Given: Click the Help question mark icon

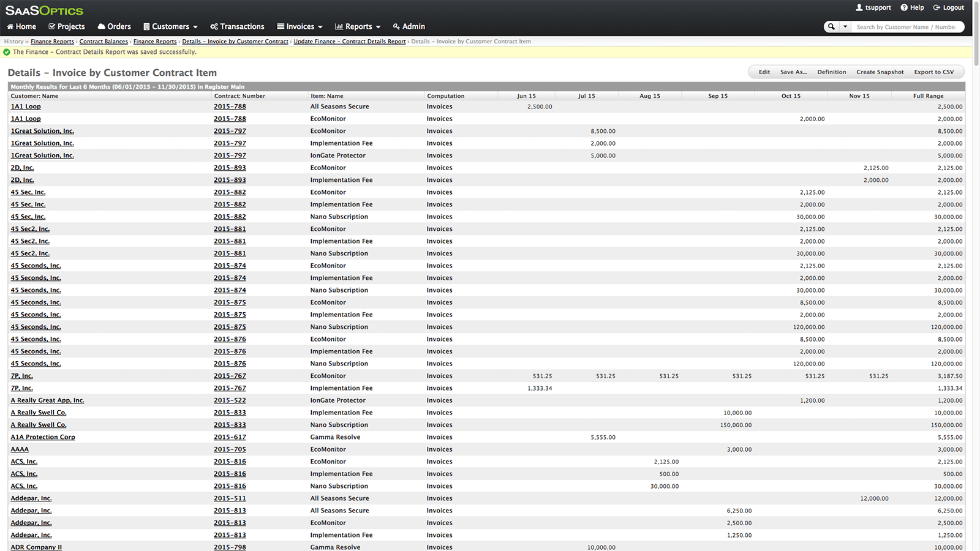Looking at the screenshot, I should pos(904,7).
